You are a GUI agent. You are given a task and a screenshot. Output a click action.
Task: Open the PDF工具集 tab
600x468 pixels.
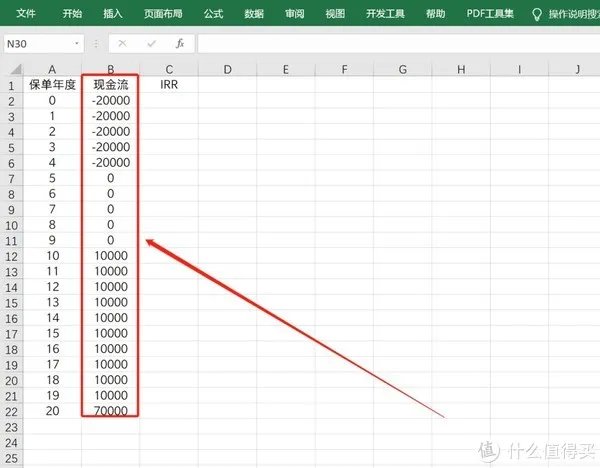point(490,14)
